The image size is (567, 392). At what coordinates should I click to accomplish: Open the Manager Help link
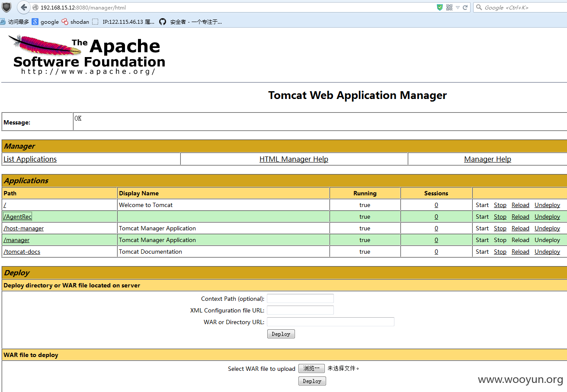point(487,159)
